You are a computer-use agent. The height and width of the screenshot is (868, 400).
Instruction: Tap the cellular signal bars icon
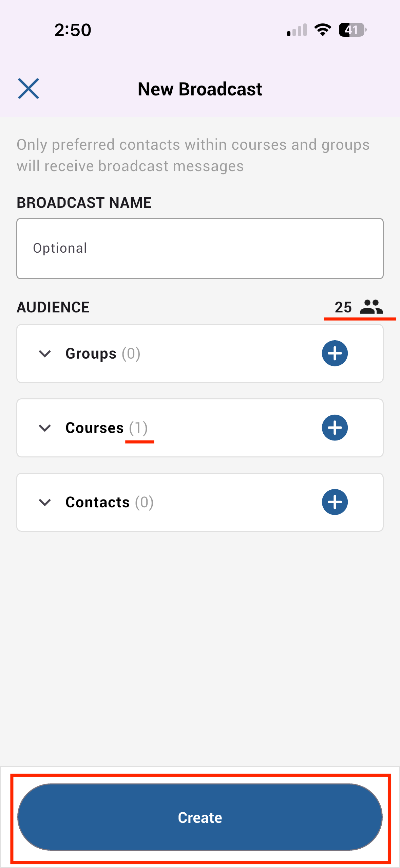click(297, 30)
